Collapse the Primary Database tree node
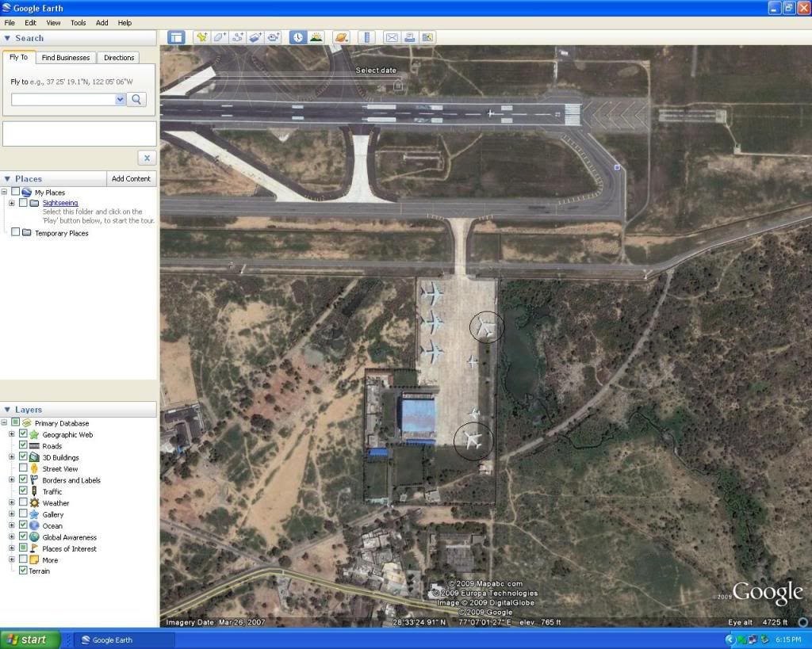 pyautogui.click(x=5, y=423)
